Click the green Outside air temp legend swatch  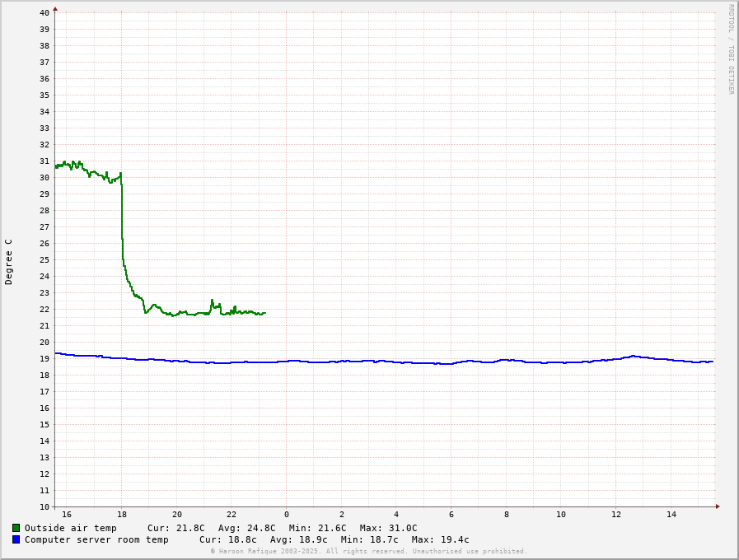(16, 528)
